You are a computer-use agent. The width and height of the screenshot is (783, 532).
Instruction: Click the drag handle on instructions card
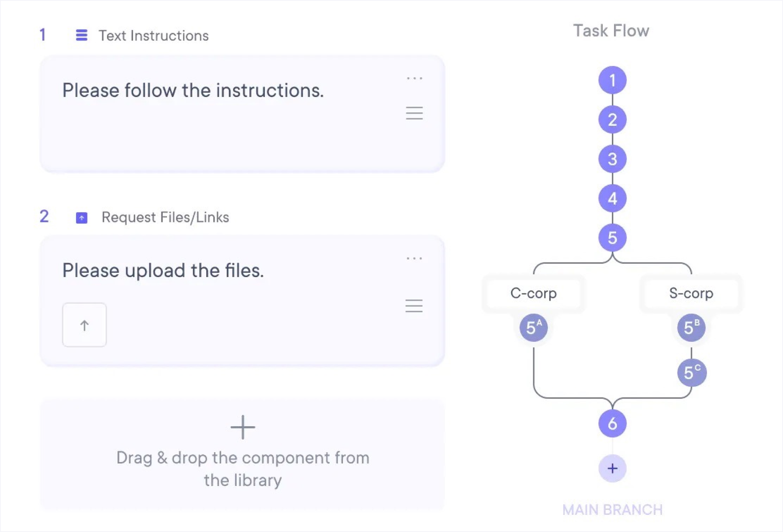tap(415, 113)
